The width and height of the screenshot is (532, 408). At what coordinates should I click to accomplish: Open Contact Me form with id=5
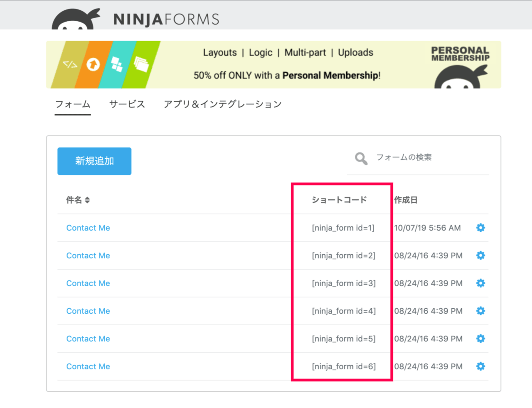[x=88, y=339]
